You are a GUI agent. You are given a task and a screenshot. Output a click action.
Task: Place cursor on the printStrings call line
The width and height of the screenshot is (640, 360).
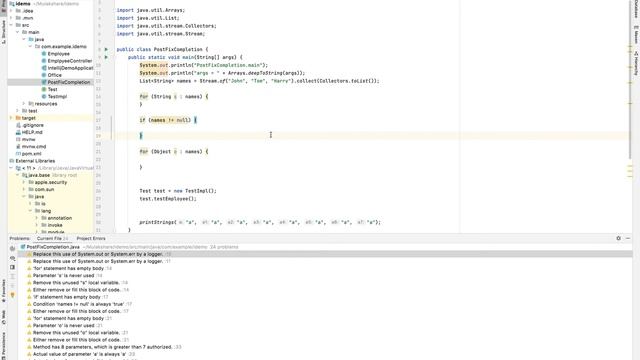pos(260,222)
